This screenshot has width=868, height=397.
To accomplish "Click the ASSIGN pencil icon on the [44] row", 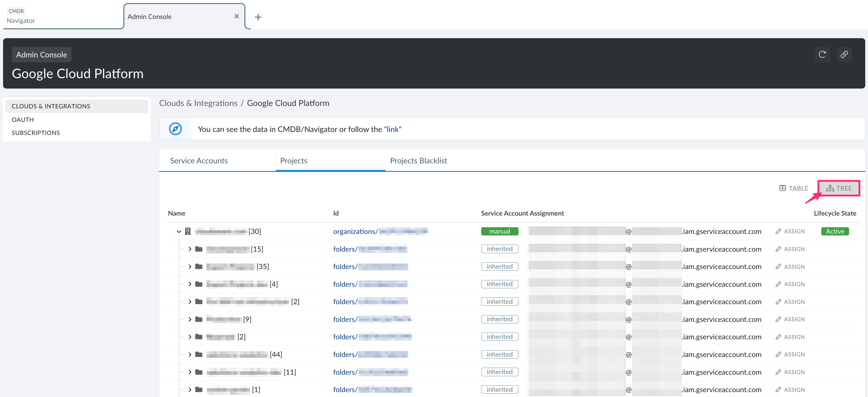I will pyautogui.click(x=778, y=354).
